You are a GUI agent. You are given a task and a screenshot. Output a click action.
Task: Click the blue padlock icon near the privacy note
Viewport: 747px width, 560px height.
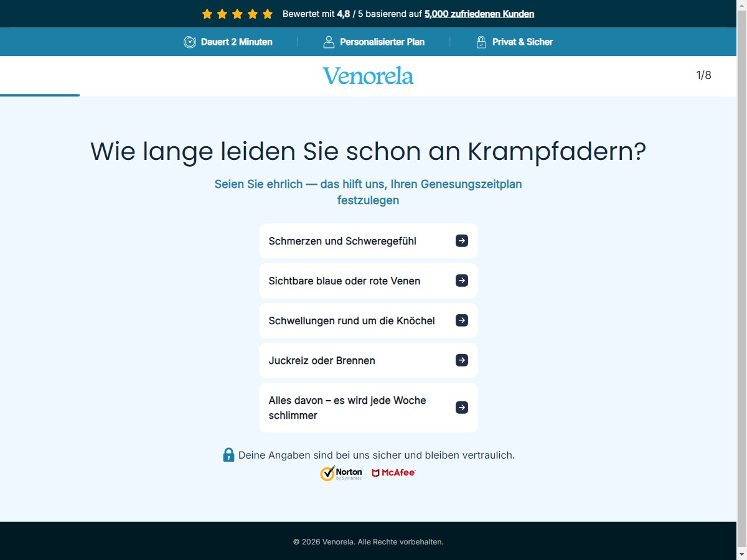(228, 455)
